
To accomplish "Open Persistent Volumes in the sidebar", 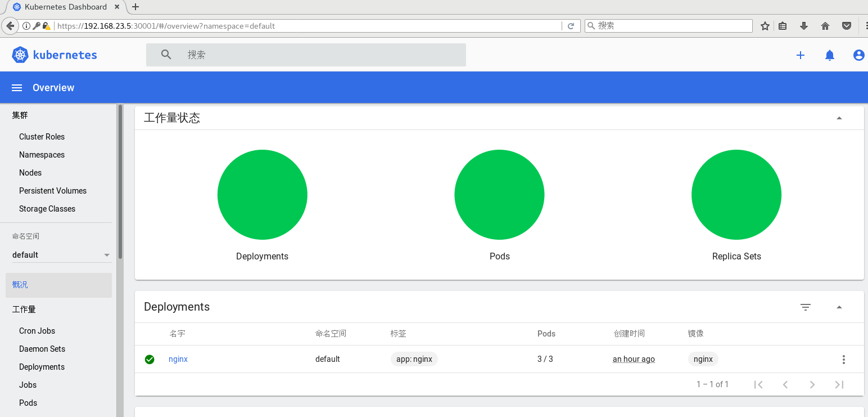I will 53,191.
